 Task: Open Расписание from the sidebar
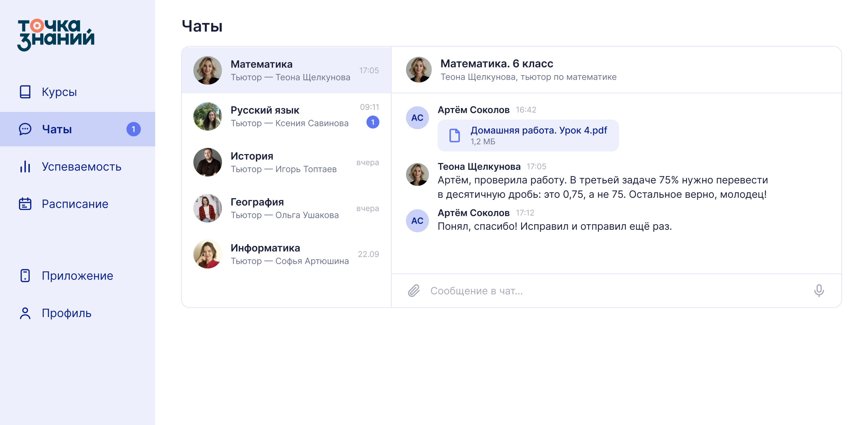(x=78, y=204)
